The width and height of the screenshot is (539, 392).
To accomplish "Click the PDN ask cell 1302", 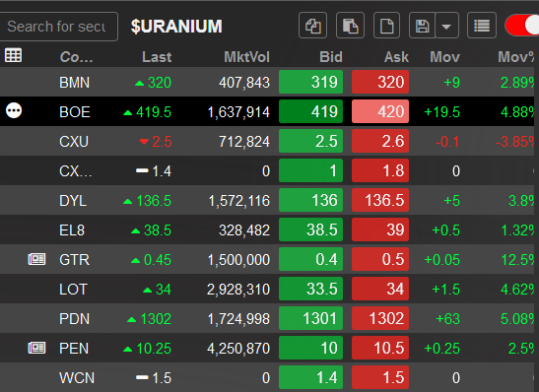I will (380, 318).
